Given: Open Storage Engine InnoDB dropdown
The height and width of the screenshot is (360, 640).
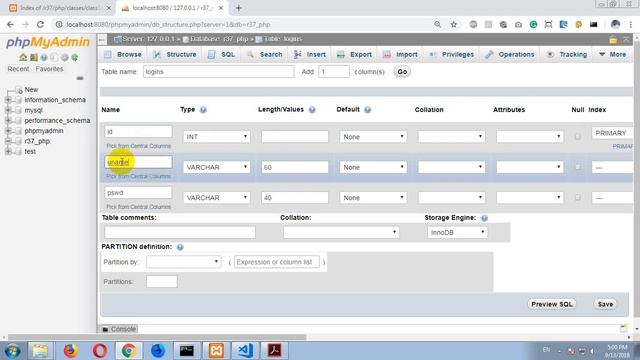Looking at the screenshot, I should point(457,232).
